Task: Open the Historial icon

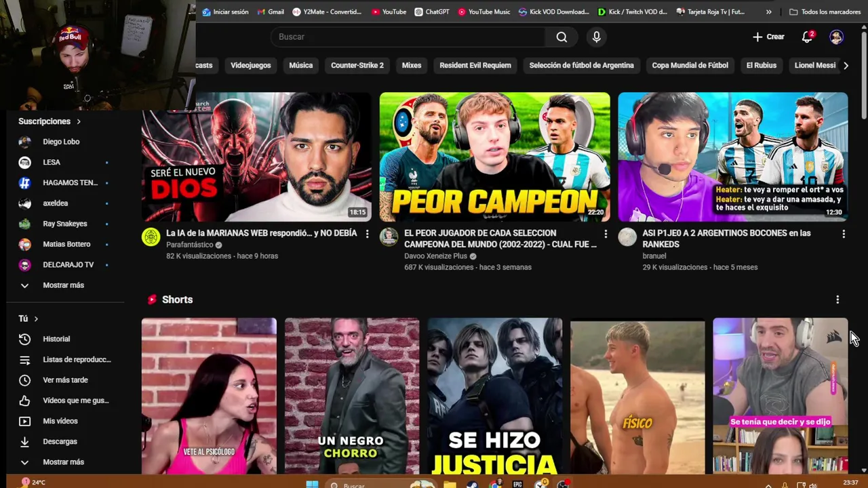Action: [24, 339]
